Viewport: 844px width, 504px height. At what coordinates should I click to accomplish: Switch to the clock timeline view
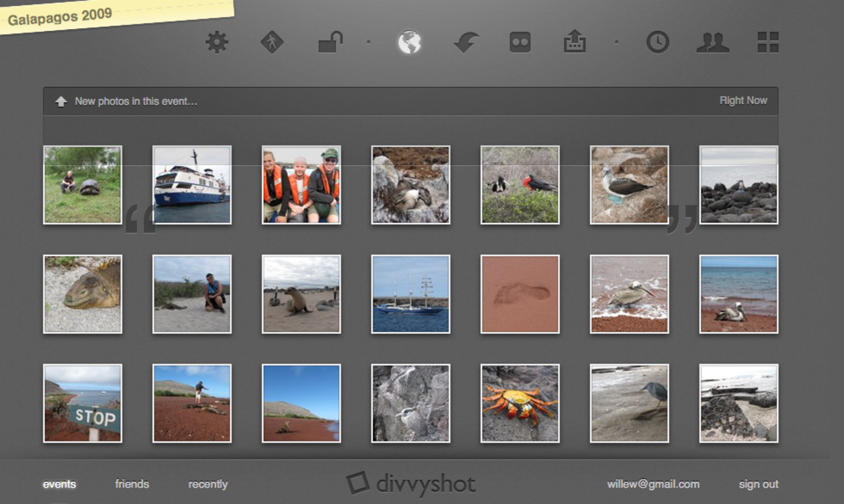[x=657, y=43]
